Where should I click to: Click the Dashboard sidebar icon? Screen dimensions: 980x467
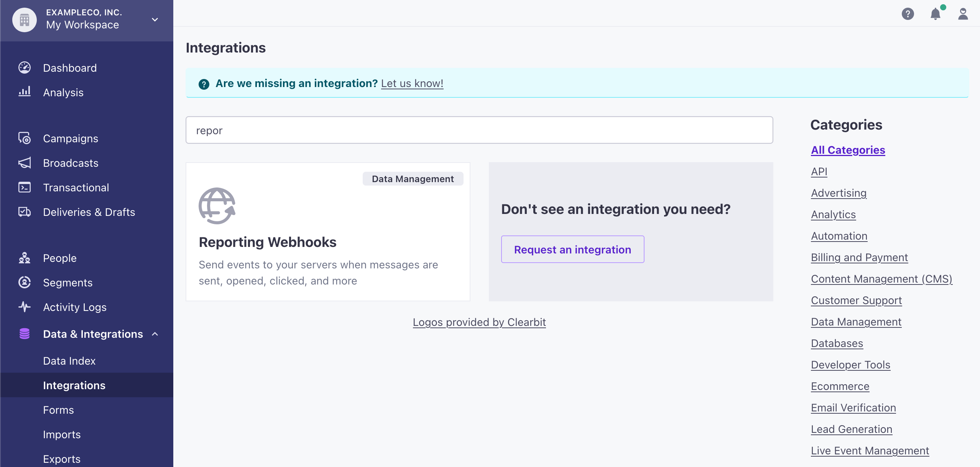[25, 67]
